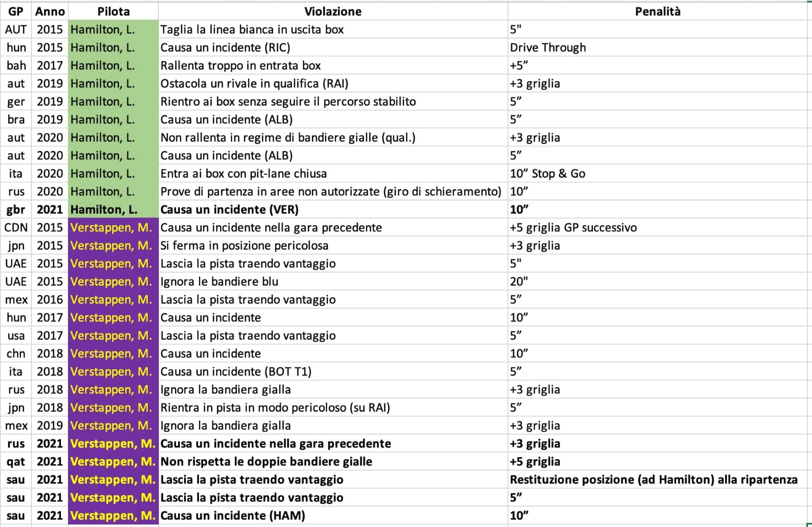The image size is (812, 527).
Task: Select 'Causa un incidente (BOT T1)' cell
Action: point(236,372)
